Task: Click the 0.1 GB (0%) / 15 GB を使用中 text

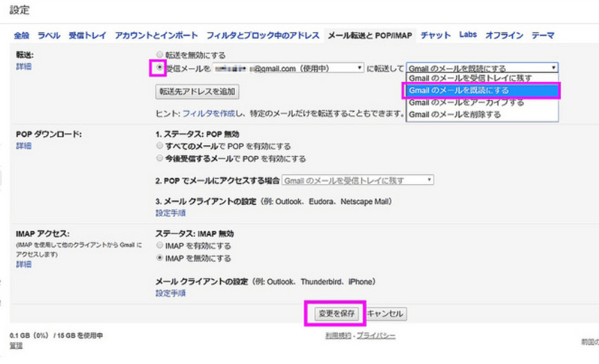Action: pyautogui.click(x=56, y=336)
